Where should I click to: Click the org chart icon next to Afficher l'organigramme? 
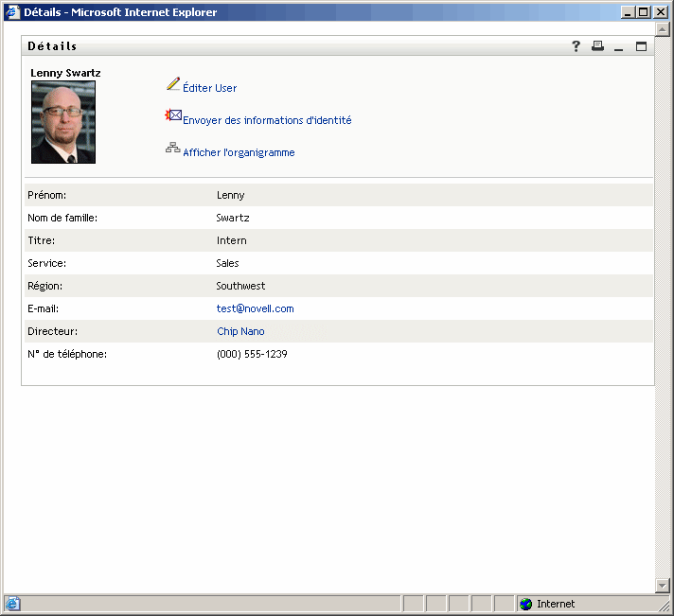[173, 148]
